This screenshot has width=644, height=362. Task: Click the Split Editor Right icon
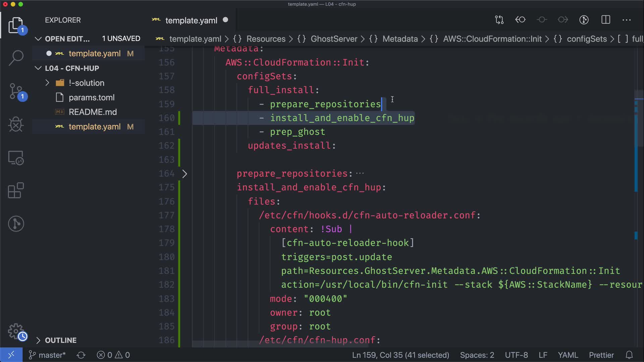[x=606, y=20]
